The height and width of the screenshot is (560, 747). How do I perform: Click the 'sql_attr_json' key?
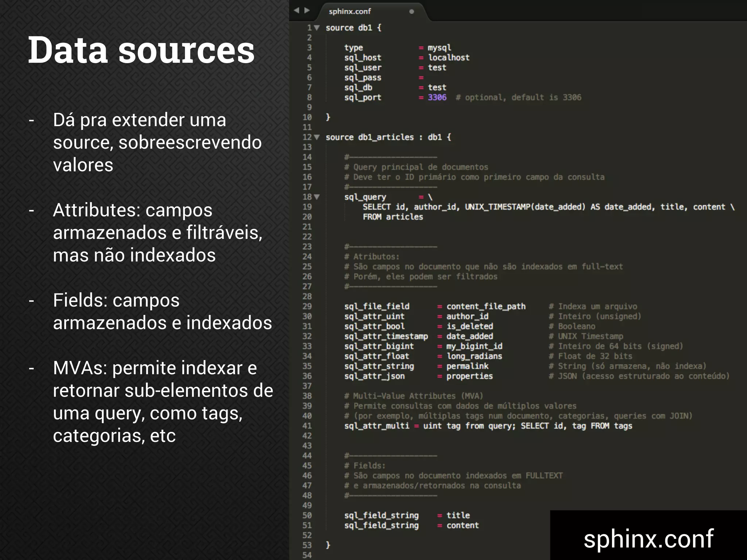(x=374, y=376)
